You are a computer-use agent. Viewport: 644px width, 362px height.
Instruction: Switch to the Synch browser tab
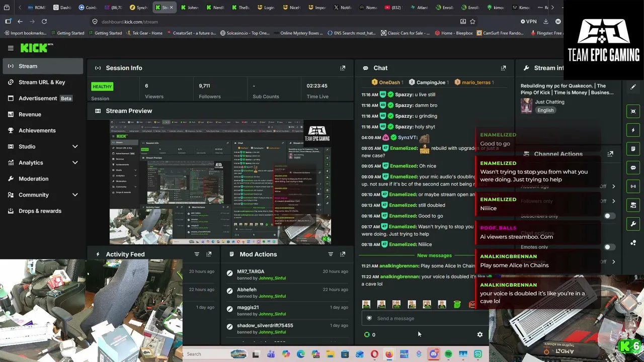(x=138, y=8)
